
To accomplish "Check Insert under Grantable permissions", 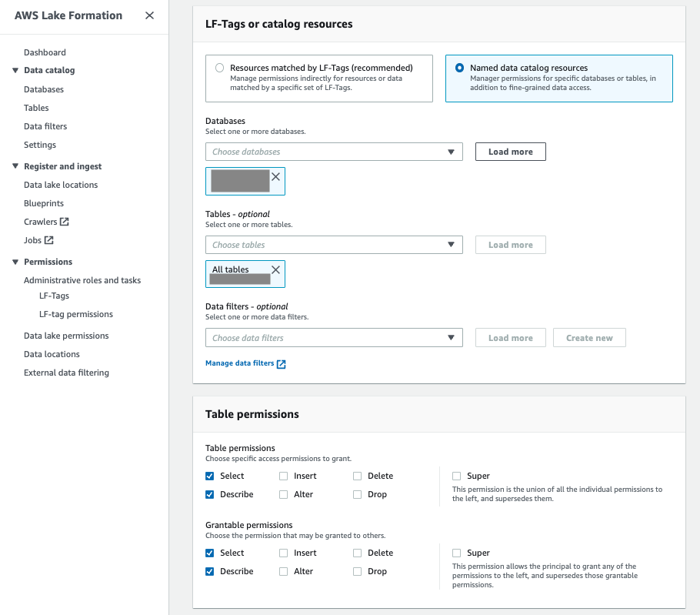I will pos(284,553).
